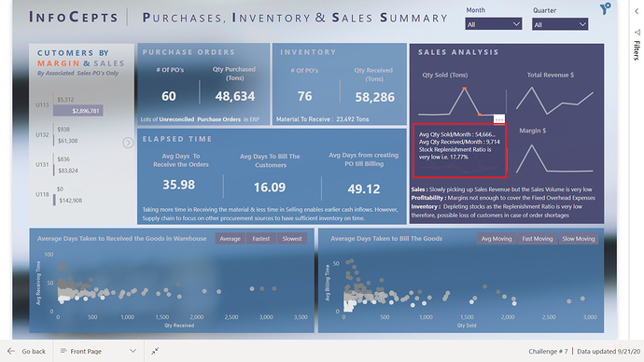
Task: Expand the Front Page page selector
Action: click(x=133, y=351)
